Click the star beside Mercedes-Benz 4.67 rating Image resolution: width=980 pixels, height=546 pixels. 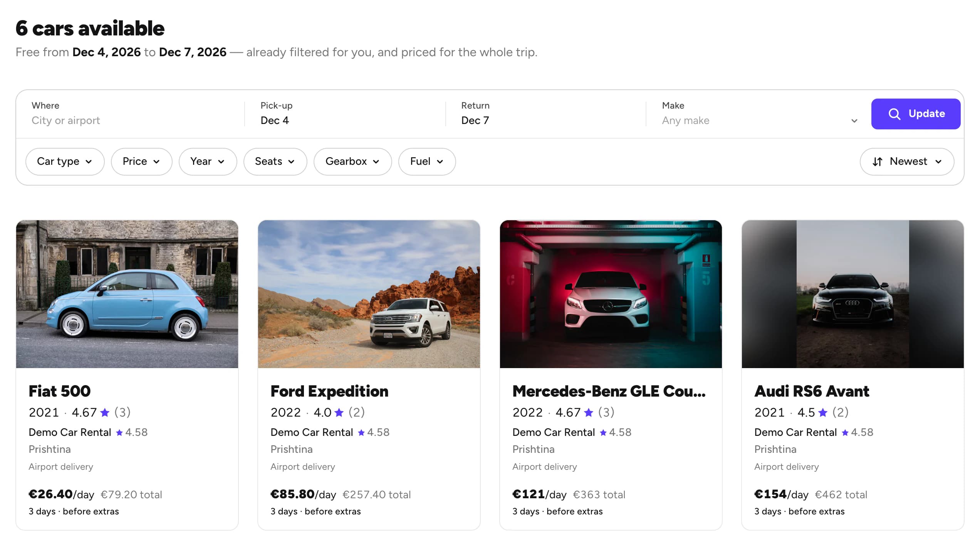[589, 413]
